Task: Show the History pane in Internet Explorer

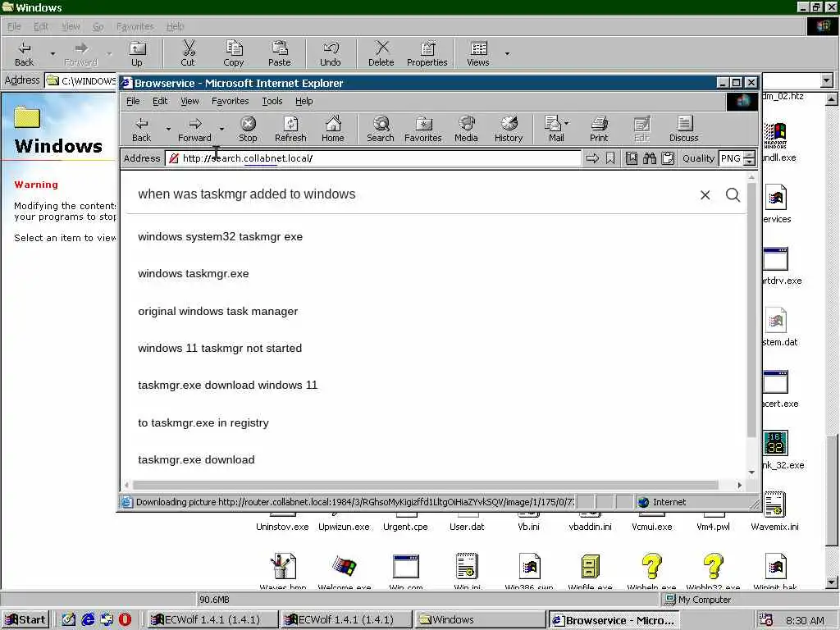Action: pos(509,129)
